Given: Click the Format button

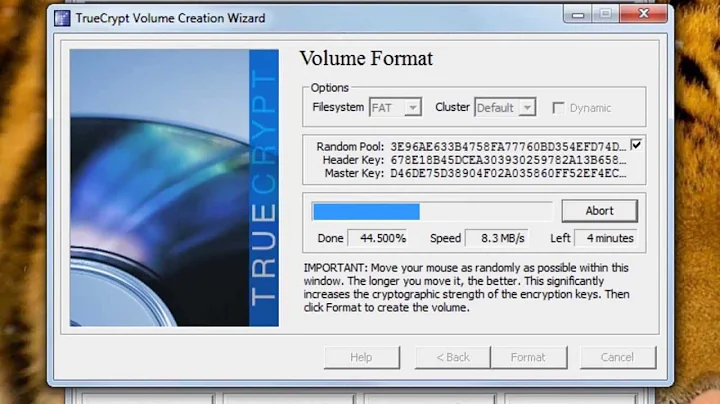Looking at the screenshot, I should 529,357.
